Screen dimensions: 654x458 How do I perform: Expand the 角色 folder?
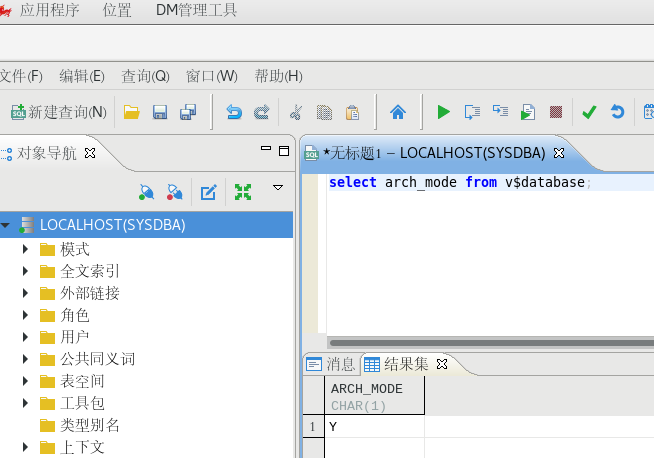pos(25,315)
